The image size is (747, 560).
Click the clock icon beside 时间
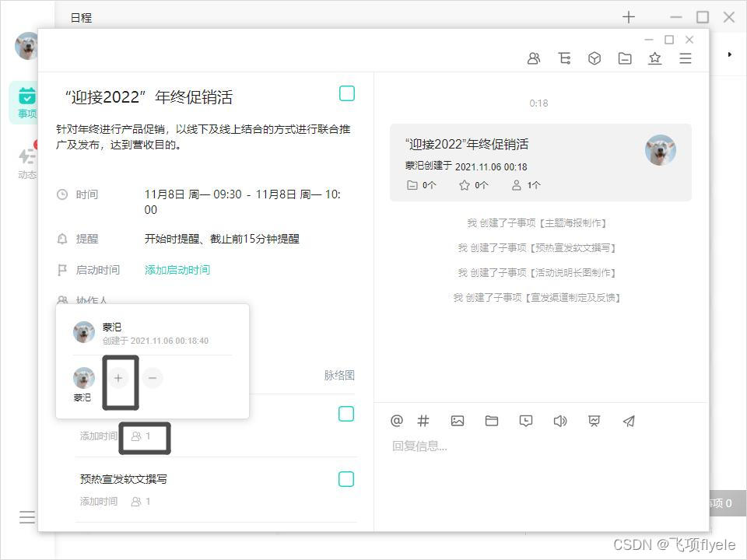62,194
